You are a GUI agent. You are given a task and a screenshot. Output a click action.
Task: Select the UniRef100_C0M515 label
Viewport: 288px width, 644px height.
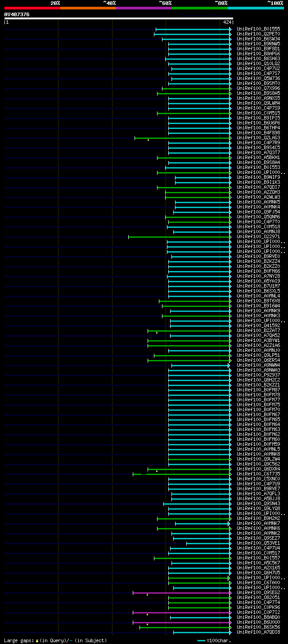(x=258, y=113)
